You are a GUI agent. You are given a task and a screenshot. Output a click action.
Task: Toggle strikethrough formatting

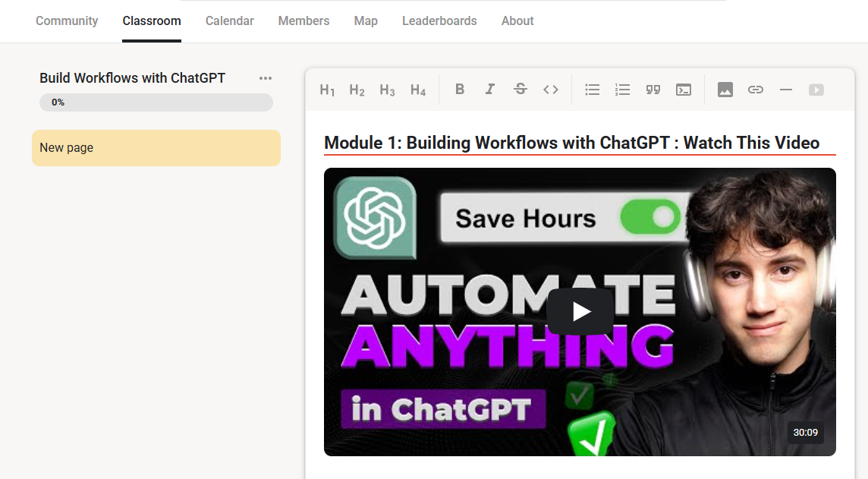point(520,89)
